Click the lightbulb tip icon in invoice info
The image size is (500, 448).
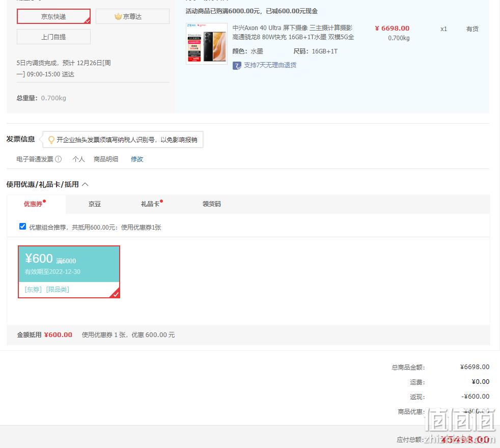coord(51,139)
